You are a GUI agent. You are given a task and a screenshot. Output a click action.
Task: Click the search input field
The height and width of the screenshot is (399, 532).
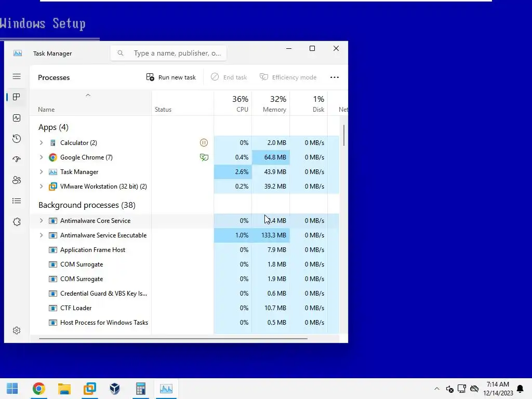coord(168,54)
